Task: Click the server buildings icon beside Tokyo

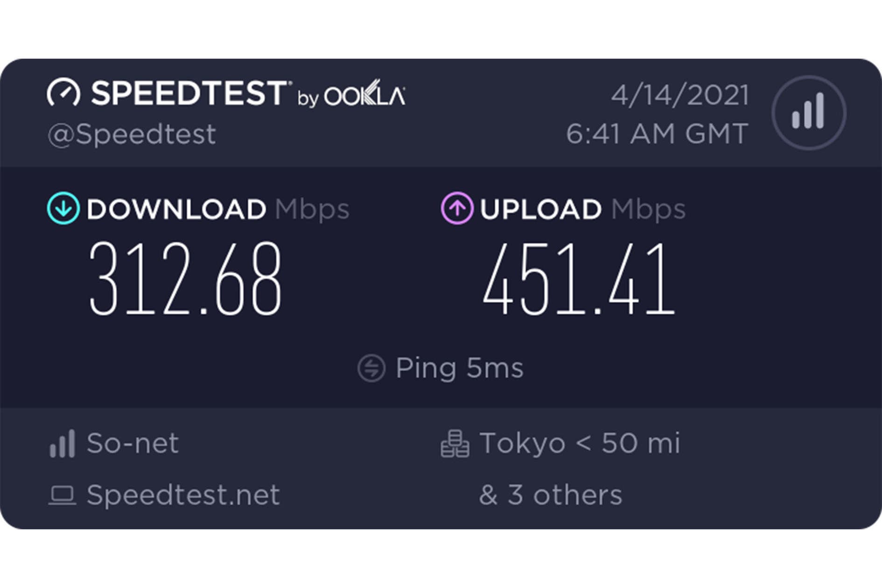Action: click(x=455, y=443)
